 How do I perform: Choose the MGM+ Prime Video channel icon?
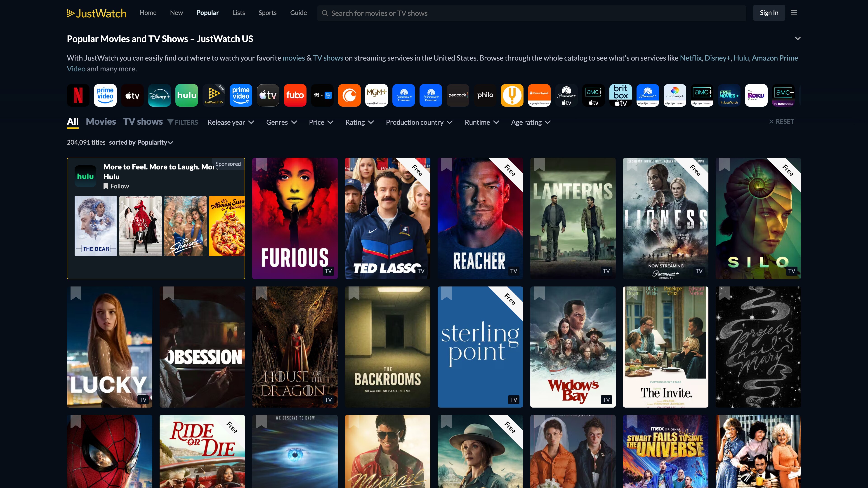376,95
